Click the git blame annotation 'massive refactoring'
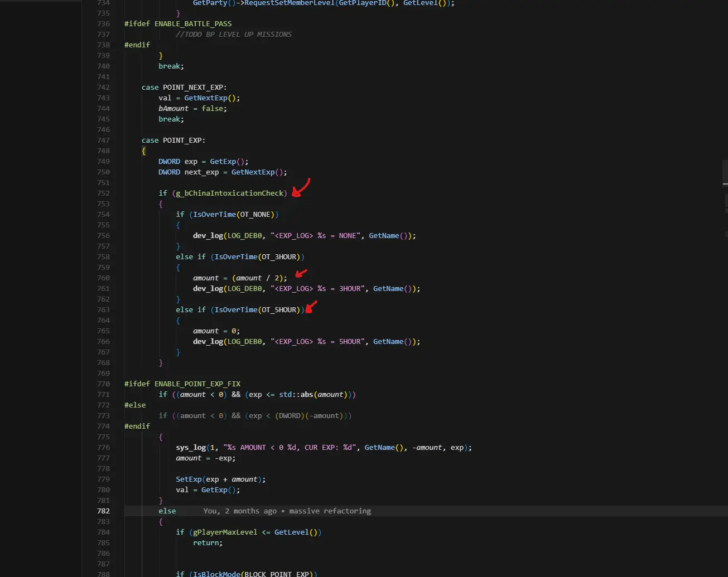 tap(330, 511)
